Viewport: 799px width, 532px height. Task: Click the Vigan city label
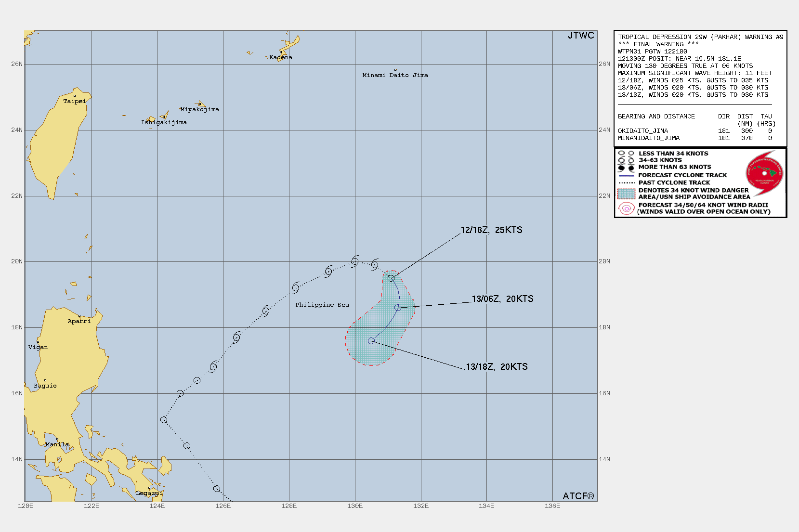tap(38, 347)
